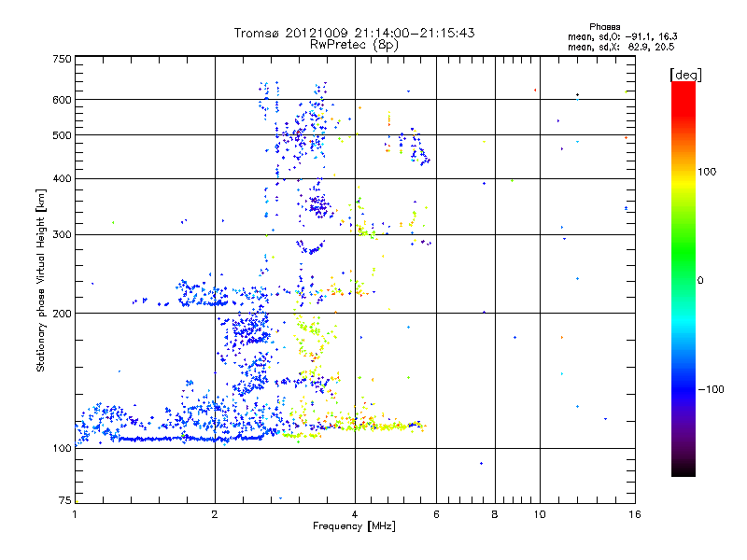Viewport: 747px width, 560px height.
Task: Click the y-axis tick label '75'
Action: click(65, 500)
